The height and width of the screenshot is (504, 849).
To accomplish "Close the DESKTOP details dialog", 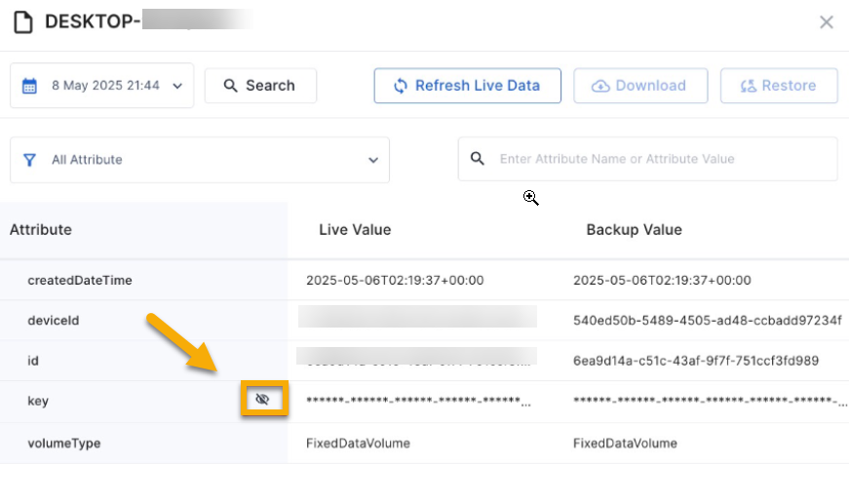I will pyautogui.click(x=826, y=22).
